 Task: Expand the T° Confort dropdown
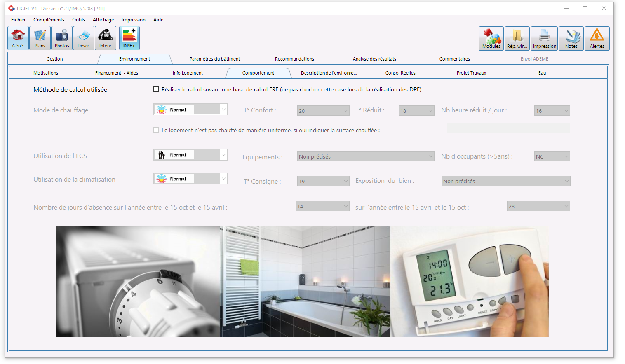coord(323,111)
